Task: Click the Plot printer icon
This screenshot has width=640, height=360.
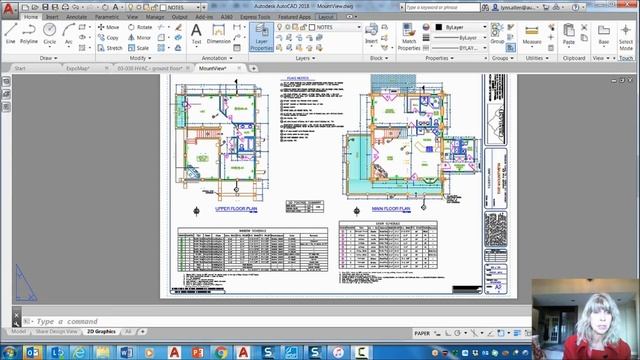Action: [x=65, y=7]
